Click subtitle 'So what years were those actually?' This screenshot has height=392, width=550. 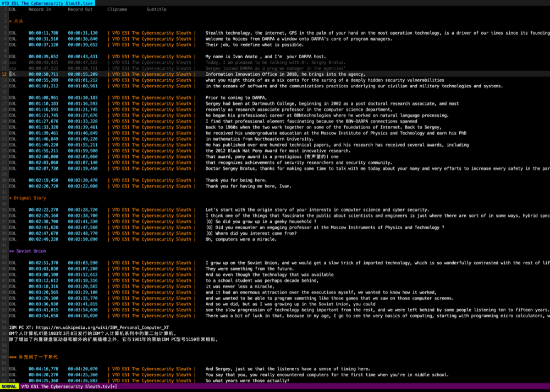click(x=248, y=381)
